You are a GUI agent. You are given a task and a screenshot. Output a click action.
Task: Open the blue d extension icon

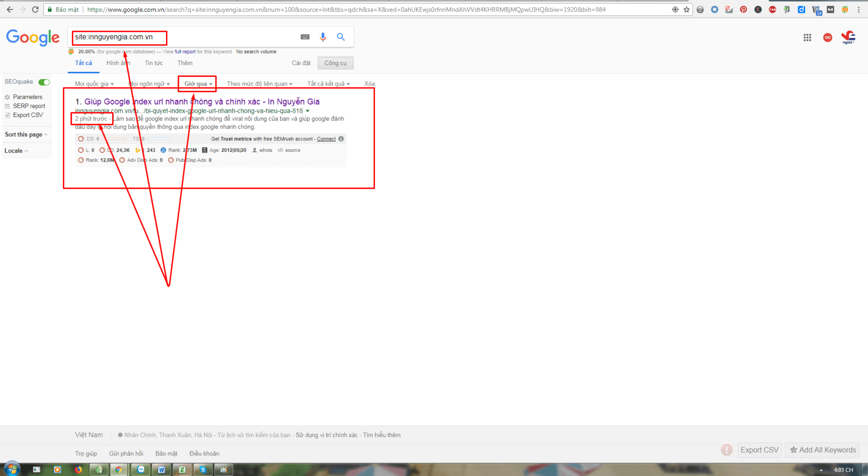point(801,9)
